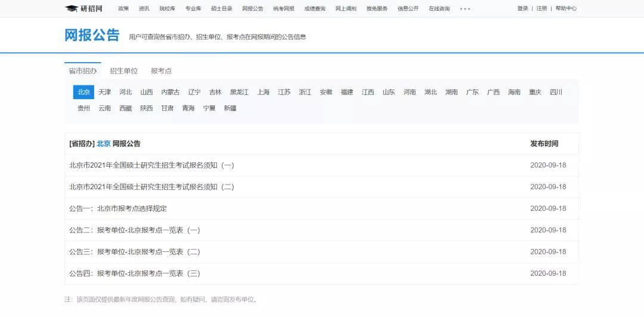Open 公告四 报考点一览表（三）
Image resolution: width=644 pixels, height=317 pixels.
[x=135, y=273]
